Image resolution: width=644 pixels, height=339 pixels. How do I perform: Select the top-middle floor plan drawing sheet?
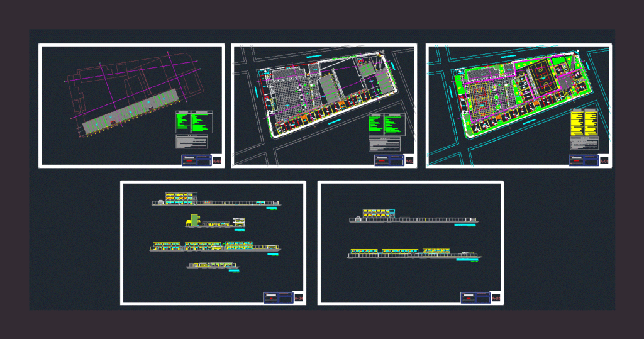click(324, 106)
